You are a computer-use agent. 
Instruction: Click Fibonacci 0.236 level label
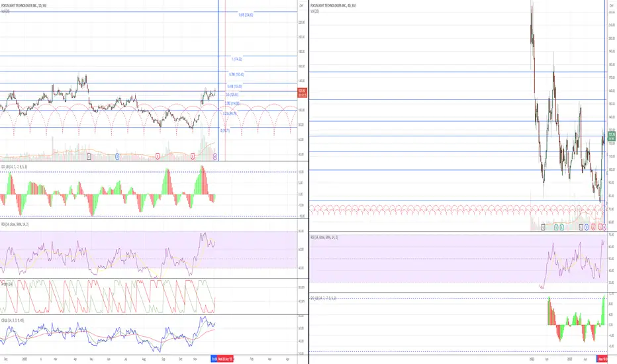[230, 113]
